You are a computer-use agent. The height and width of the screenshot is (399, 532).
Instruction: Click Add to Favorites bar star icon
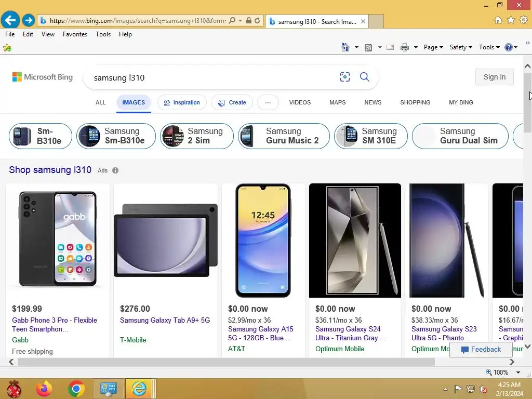coord(7,48)
